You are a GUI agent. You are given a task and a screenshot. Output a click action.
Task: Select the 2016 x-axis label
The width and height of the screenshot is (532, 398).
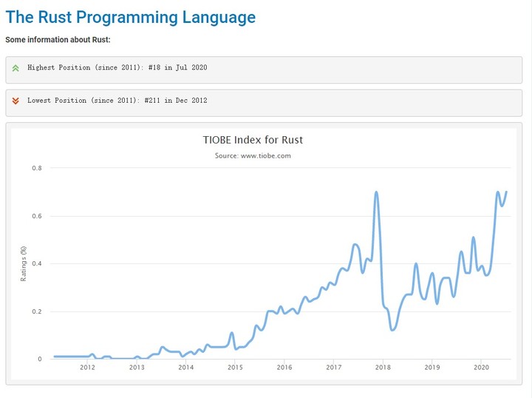click(x=284, y=367)
